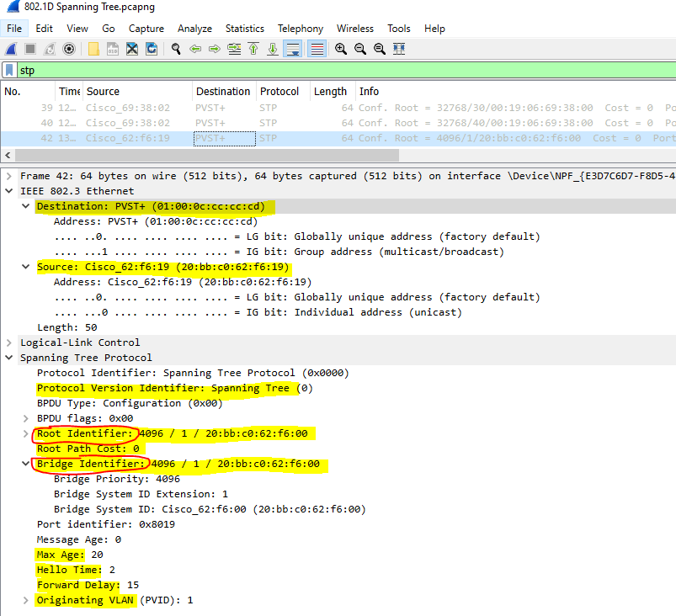676x616 pixels.
Task: Select packet number 40 in the list
Action: [x=338, y=123]
